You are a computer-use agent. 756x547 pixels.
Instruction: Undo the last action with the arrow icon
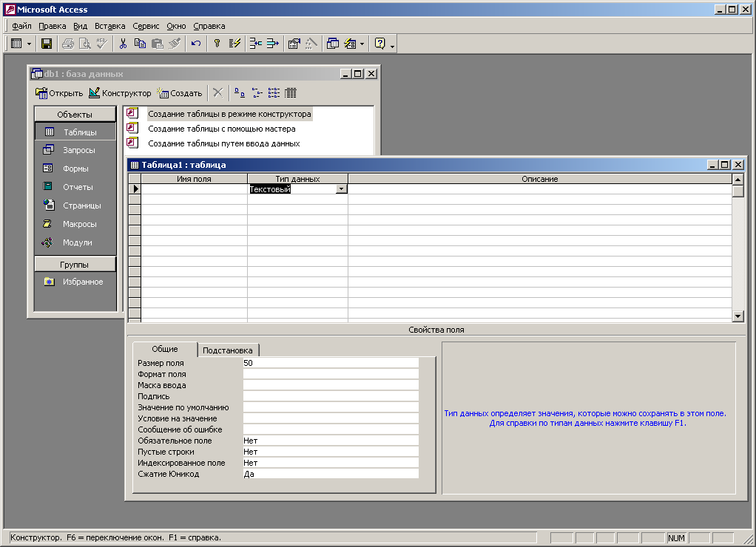pyautogui.click(x=196, y=44)
